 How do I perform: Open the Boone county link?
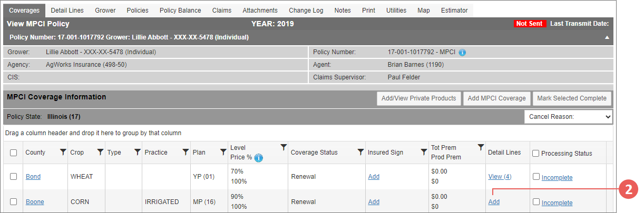click(35, 202)
